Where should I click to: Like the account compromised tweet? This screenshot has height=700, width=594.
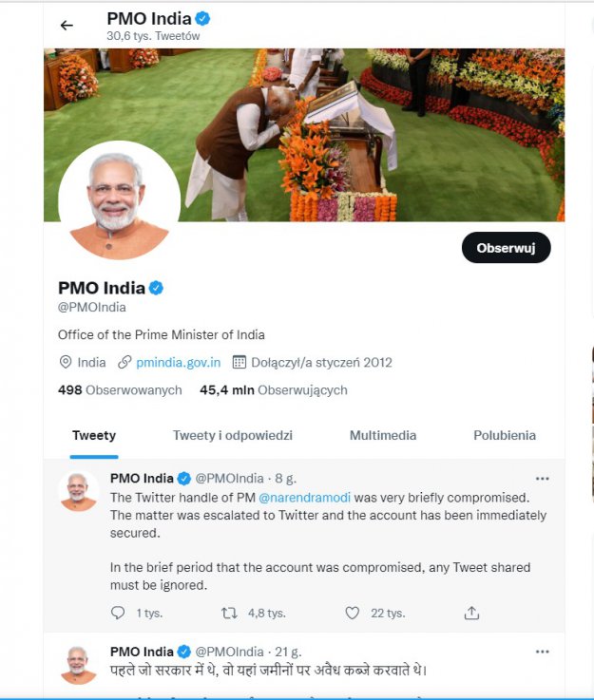pos(353,614)
